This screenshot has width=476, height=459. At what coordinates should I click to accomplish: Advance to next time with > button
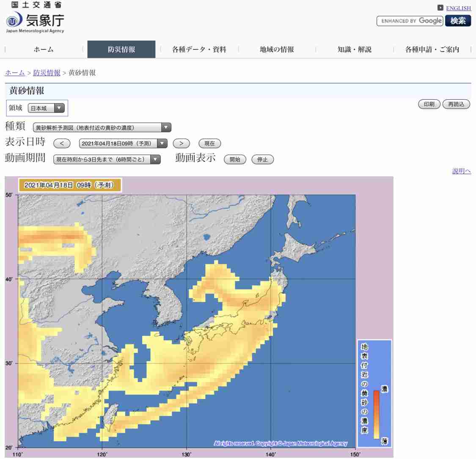click(182, 143)
